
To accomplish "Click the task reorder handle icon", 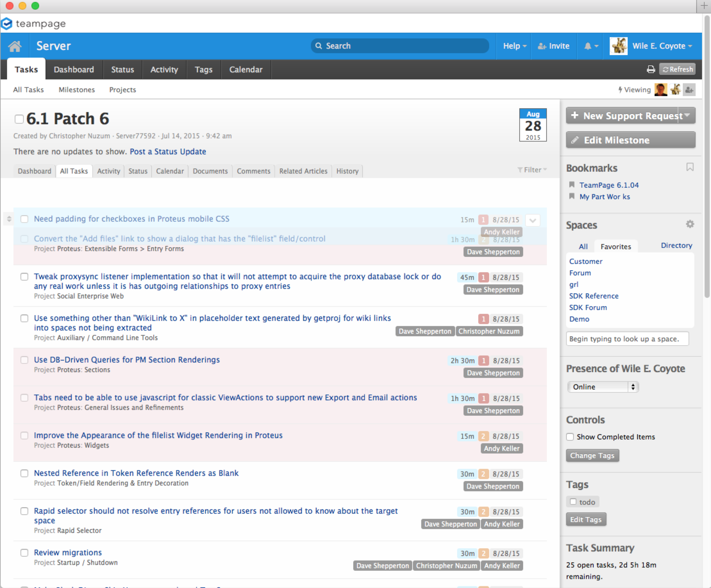I will point(9,219).
